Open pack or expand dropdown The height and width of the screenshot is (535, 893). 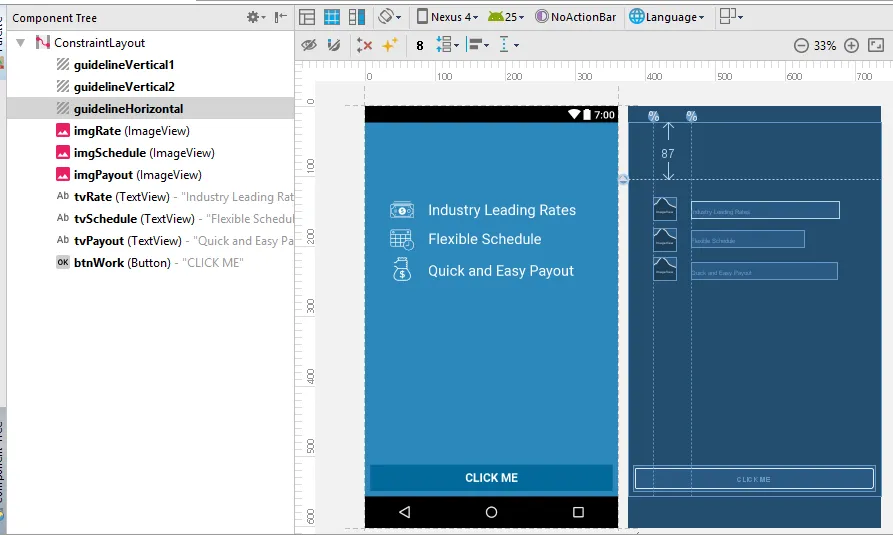pyautogui.click(x=448, y=44)
